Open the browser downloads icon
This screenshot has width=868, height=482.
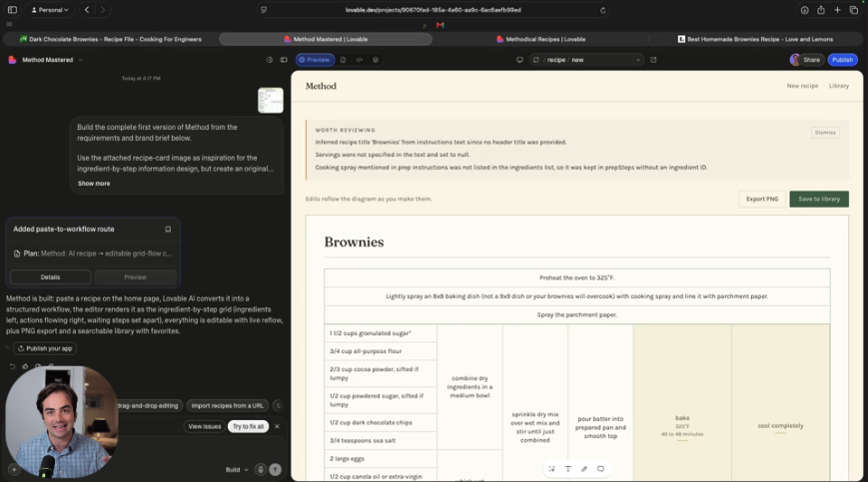click(x=804, y=10)
